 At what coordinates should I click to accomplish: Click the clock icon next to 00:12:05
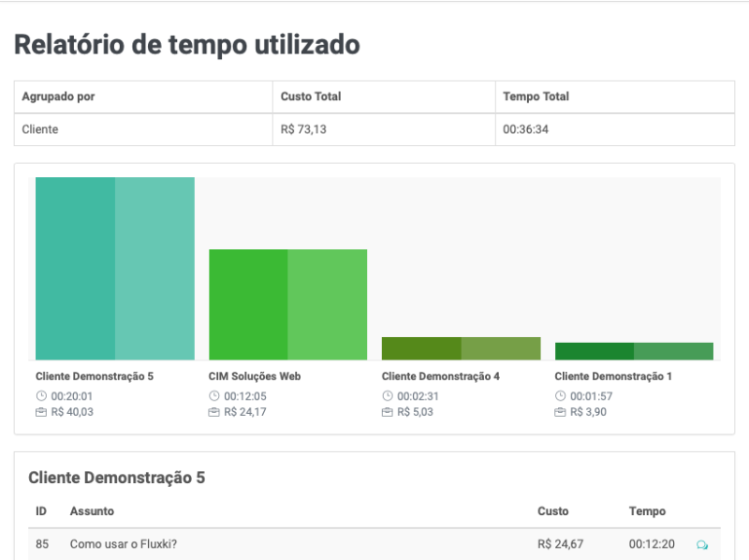tap(214, 395)
